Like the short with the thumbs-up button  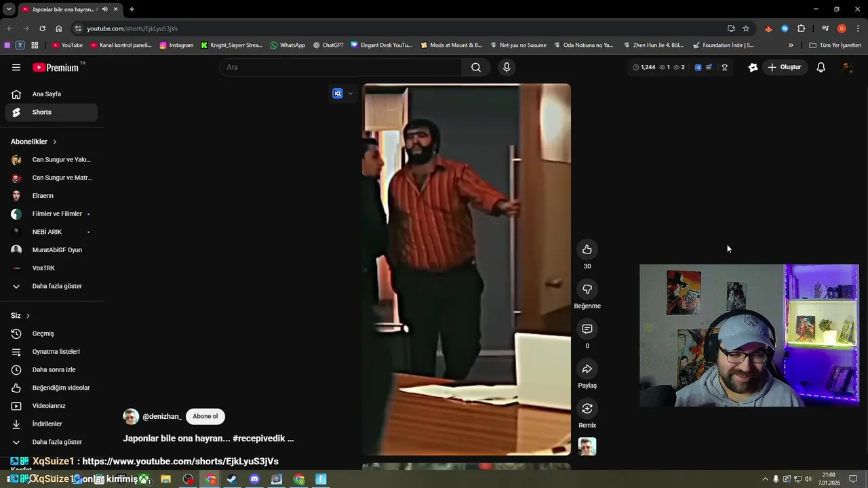[x=587, y=249]
